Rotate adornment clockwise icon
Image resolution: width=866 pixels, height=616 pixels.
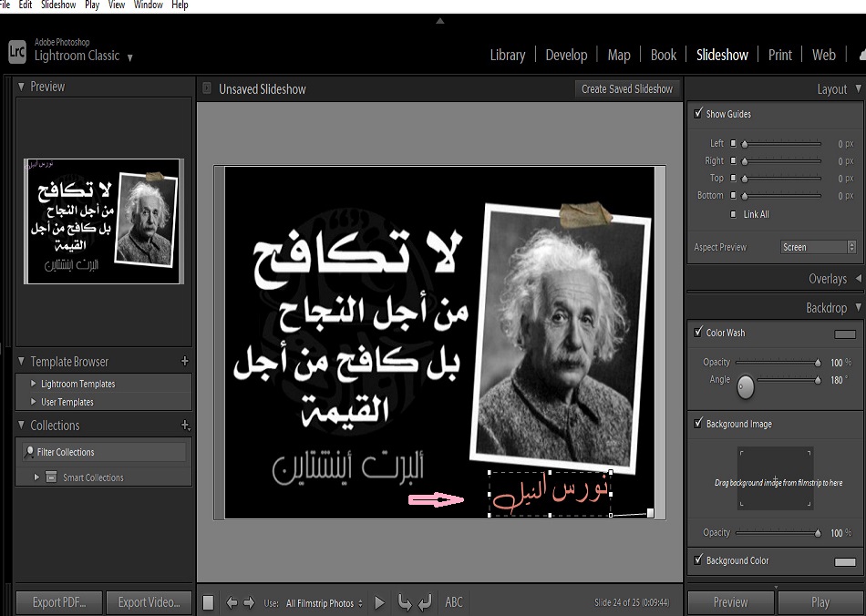coord(425,602)
